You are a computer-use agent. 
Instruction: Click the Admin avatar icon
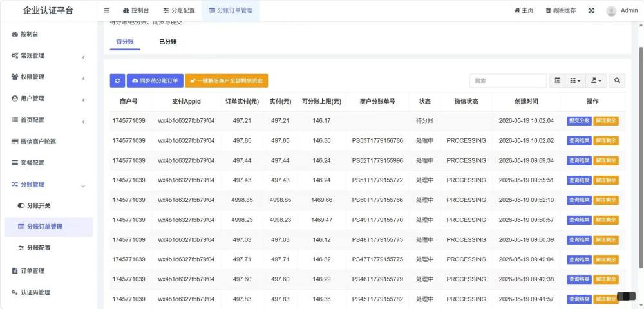611,11
